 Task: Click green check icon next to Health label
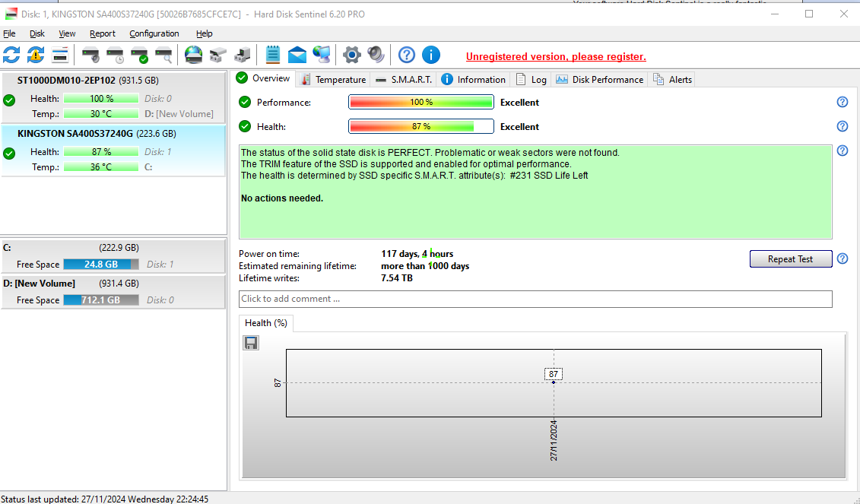245,126
